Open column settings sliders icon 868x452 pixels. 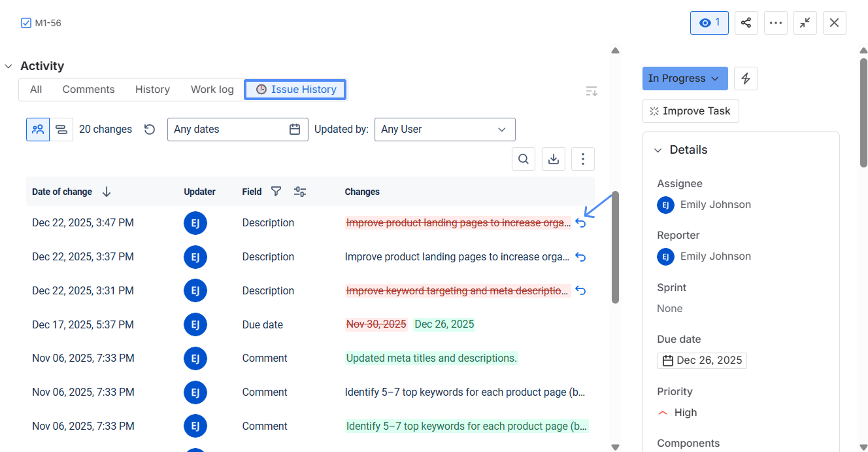click(300, 192)
